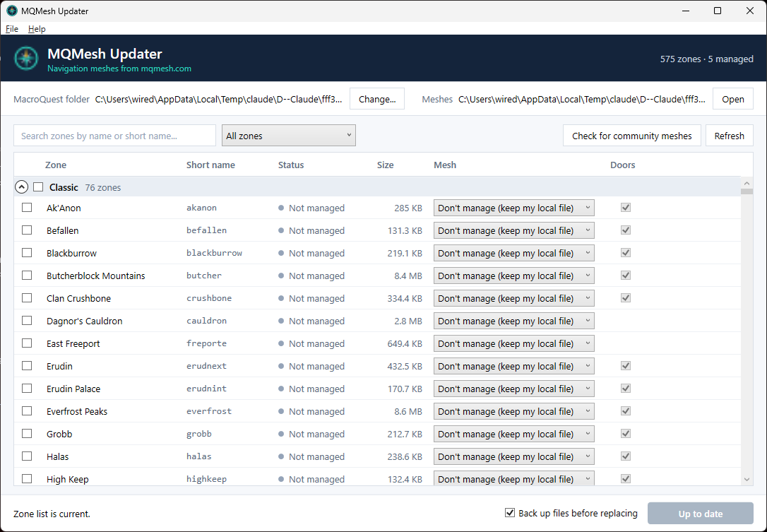Image resolution: width=767 pixels, height=532 pixels.
Task: Click the '2.8 MB' size value
Action: [408, 321]
